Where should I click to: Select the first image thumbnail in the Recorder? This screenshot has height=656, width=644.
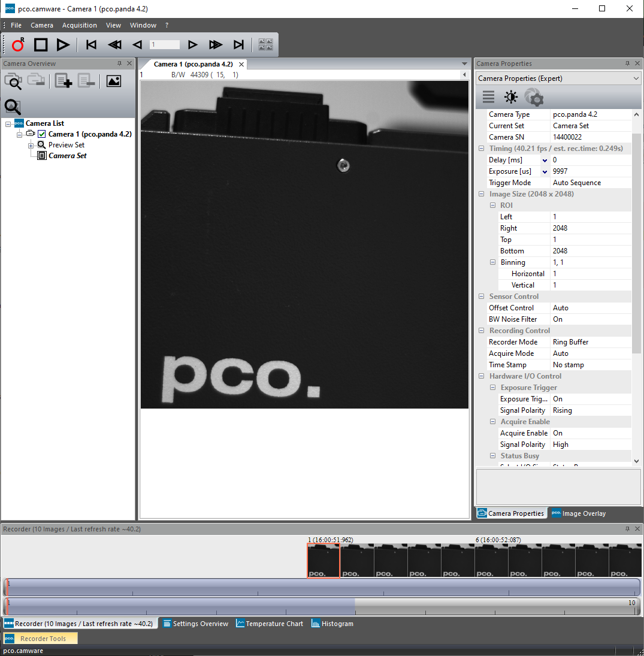[x=323, y=560]
